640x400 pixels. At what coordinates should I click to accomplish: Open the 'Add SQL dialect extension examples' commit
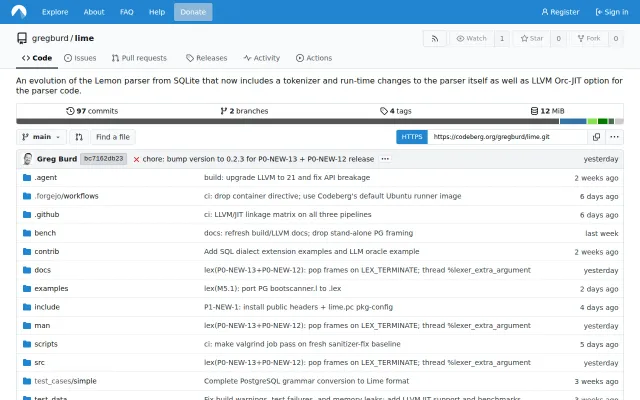click(x=311, y=251)
